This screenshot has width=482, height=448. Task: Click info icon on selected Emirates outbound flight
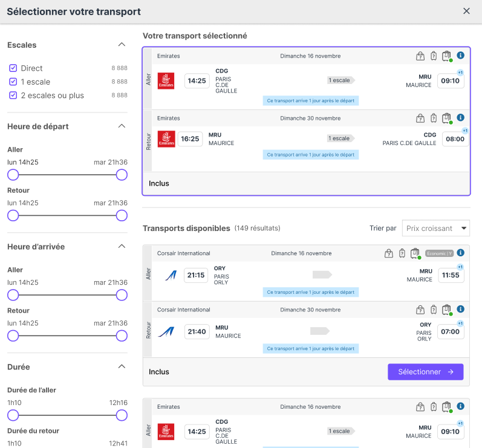click(460, 56)
